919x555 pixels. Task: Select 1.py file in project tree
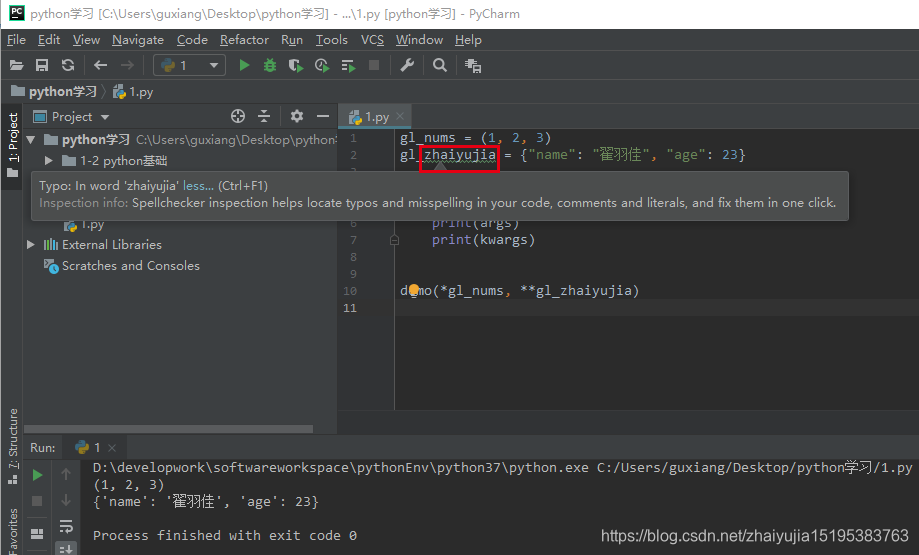84,224
